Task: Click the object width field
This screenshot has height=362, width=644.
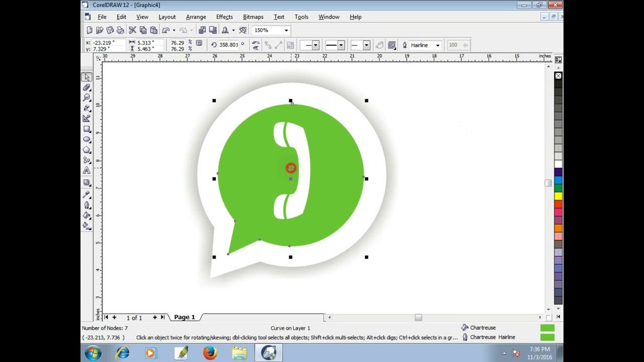Action: pos(150,43)
